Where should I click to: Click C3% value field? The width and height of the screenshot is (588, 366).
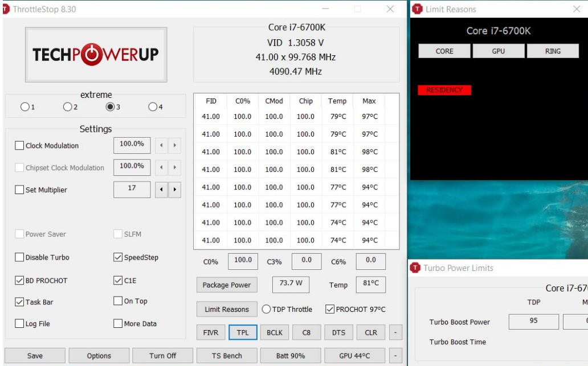coord(307,261)
